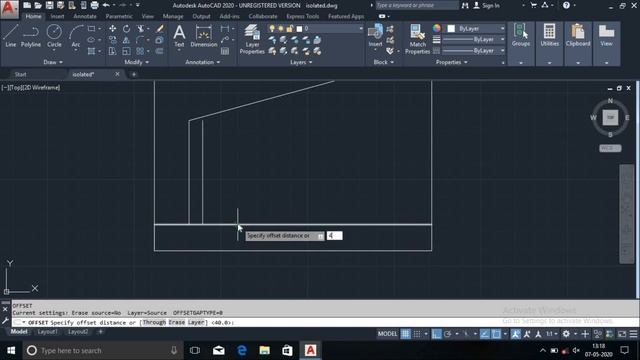Choose the Copy tool in Modify panel
The width and height of the screenshot is (640, 360).
(x=112, y=40)
